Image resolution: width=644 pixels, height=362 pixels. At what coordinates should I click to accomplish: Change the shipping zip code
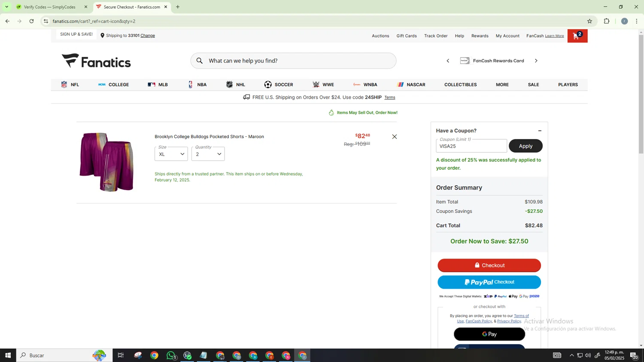tap(148, 36)
